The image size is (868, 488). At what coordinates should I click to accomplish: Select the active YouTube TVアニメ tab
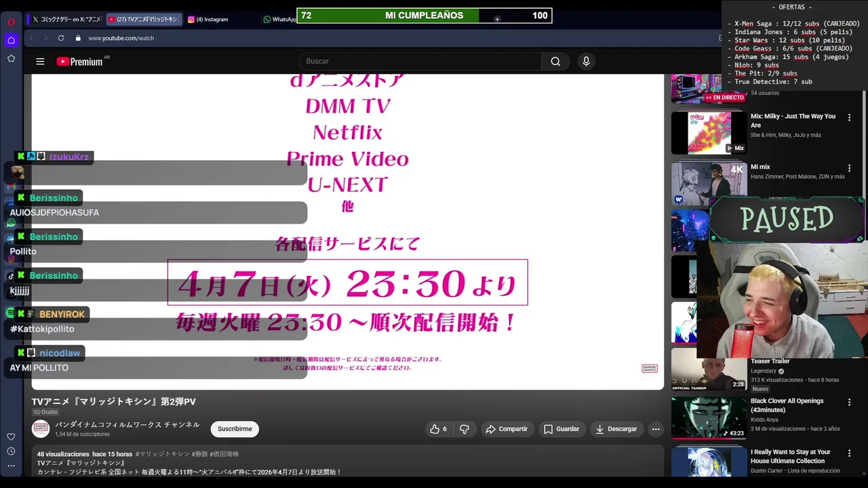click(143, 20)
